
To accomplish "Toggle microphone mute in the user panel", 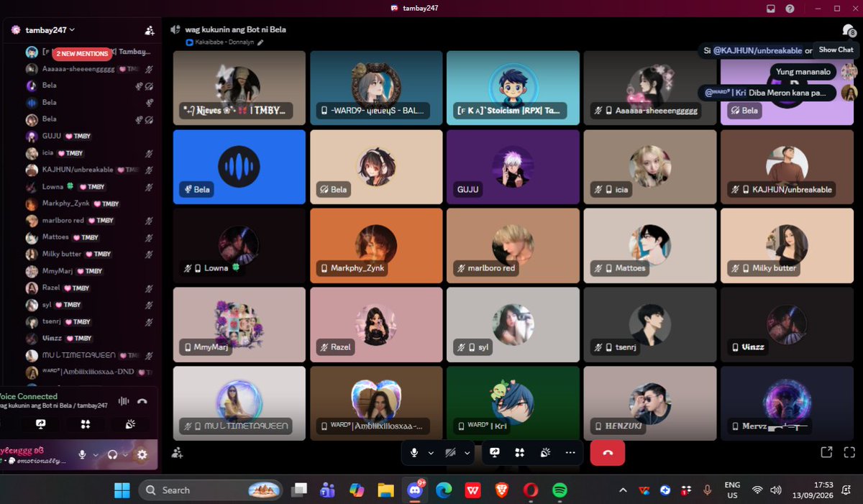I will point(83,454).
